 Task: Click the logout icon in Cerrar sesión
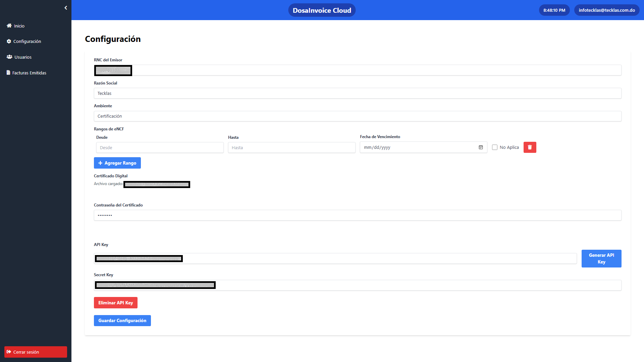click(9, 352)
